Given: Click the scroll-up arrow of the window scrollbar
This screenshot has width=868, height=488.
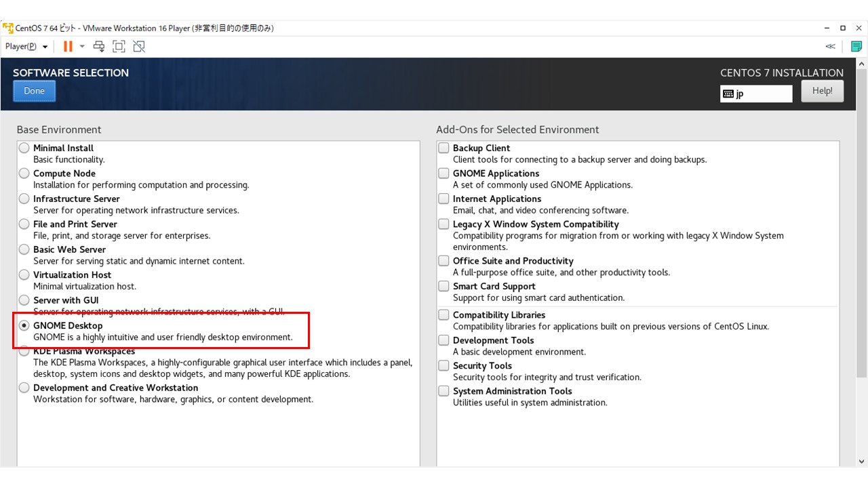Looking at the screenshot, I should [x=862, y=63].
